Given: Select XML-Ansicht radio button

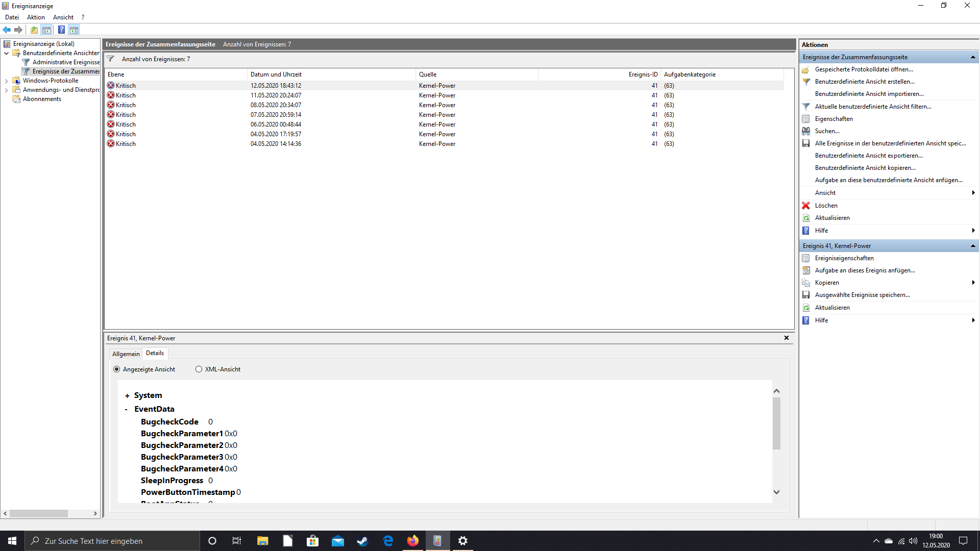Looking at the screenshot, I should point(199,369).
